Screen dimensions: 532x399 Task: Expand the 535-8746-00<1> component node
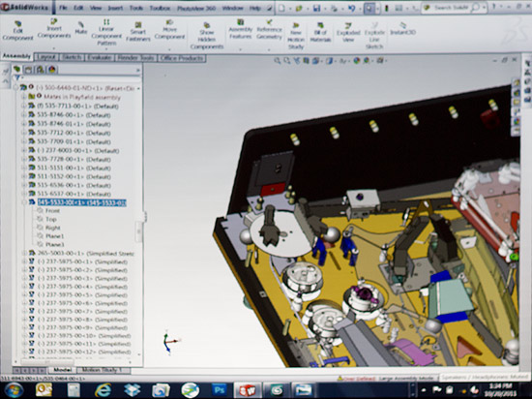(24, 115)
